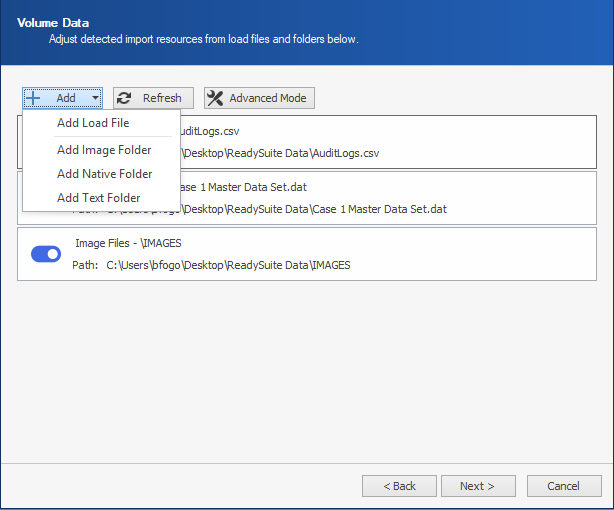The image size is (614, 510).
Task: Proceed with the Next button
Action: pyautogui.click(x=477, y=486)
